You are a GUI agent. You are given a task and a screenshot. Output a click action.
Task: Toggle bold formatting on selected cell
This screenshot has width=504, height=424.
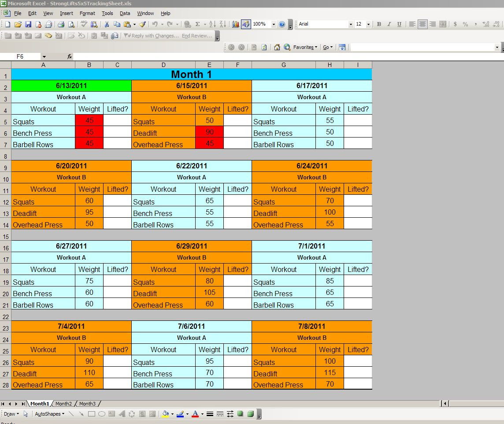(x=379, y=24)
